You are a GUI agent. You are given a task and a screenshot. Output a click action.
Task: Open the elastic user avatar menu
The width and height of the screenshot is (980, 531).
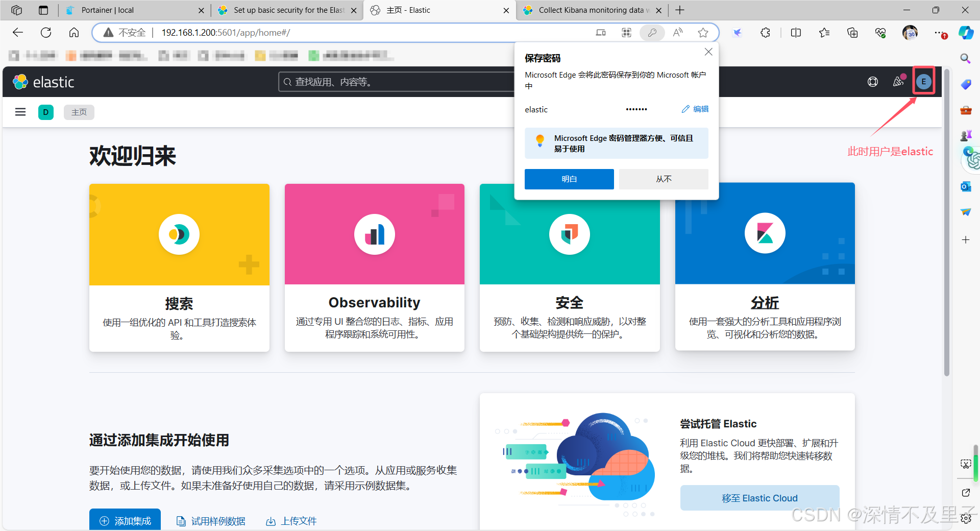click(924, 82)
